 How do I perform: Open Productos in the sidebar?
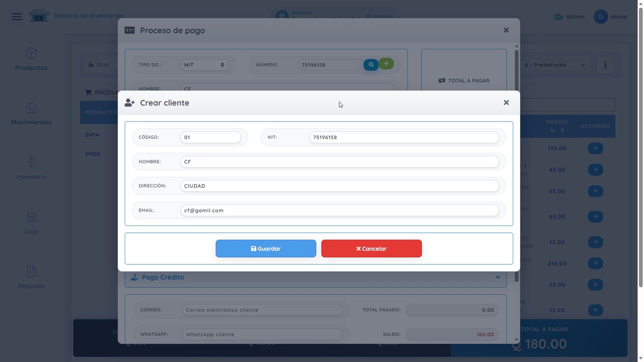[31, 60]
